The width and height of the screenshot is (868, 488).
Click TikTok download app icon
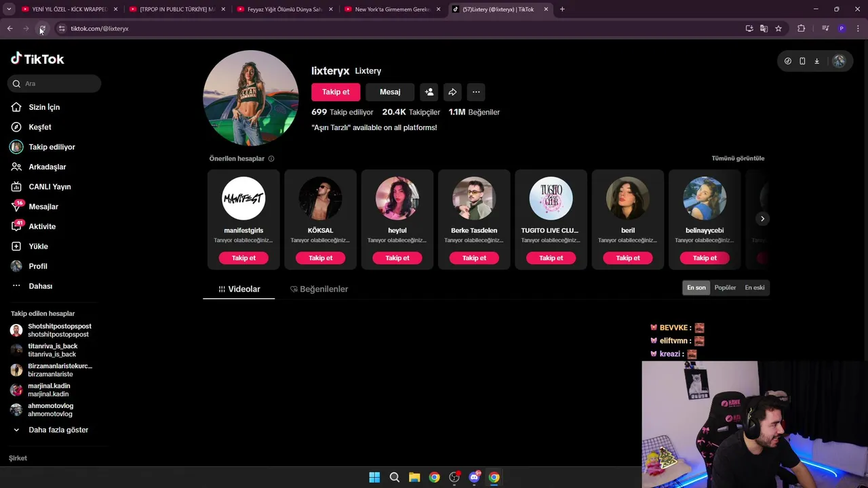pyautogui.click(x=816, y=61)
